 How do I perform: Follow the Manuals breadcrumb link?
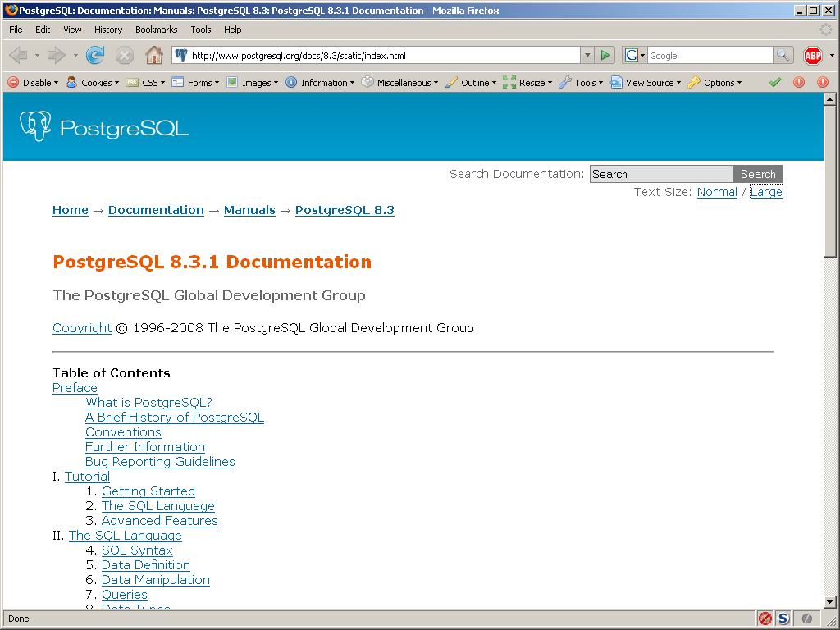pyautogui.click(x=249, y=210)
